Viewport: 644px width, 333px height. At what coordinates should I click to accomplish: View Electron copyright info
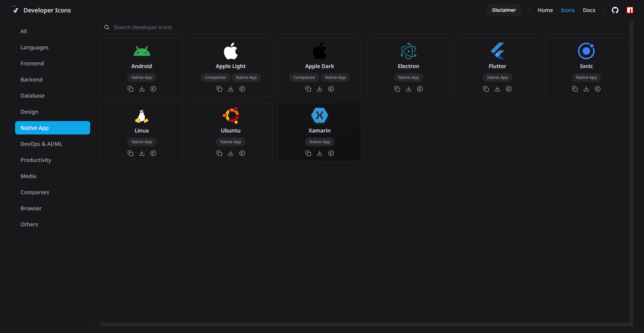pyautogui.click(x=420, y=89)
